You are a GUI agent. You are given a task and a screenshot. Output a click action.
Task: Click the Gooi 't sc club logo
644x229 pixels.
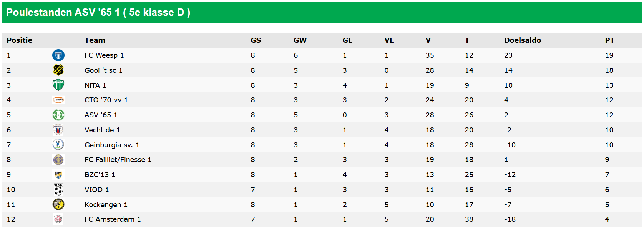58,70
